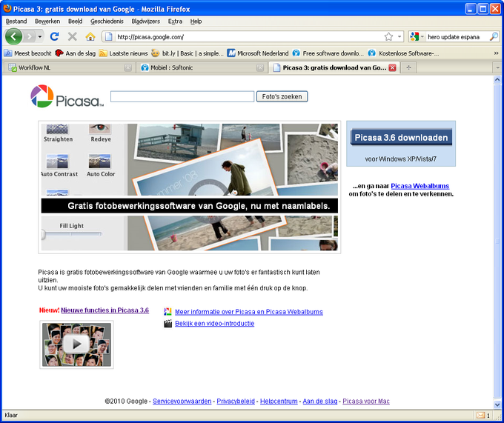Open Bekijk een video-introductie link
Screen dimensions: 504x423
pos(214,324)
